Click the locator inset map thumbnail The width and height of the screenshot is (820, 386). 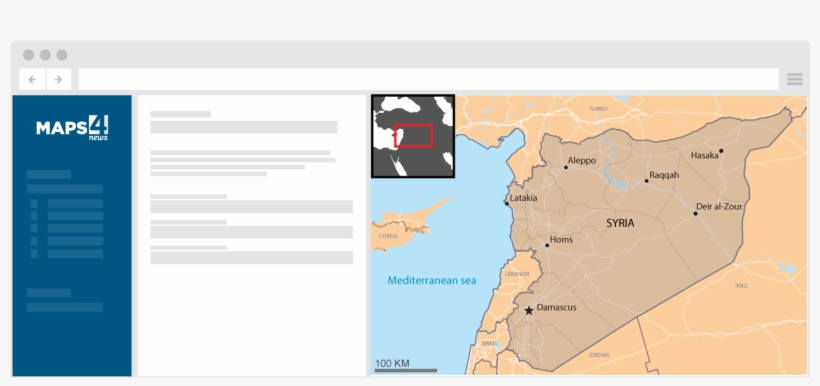point(413,136)
